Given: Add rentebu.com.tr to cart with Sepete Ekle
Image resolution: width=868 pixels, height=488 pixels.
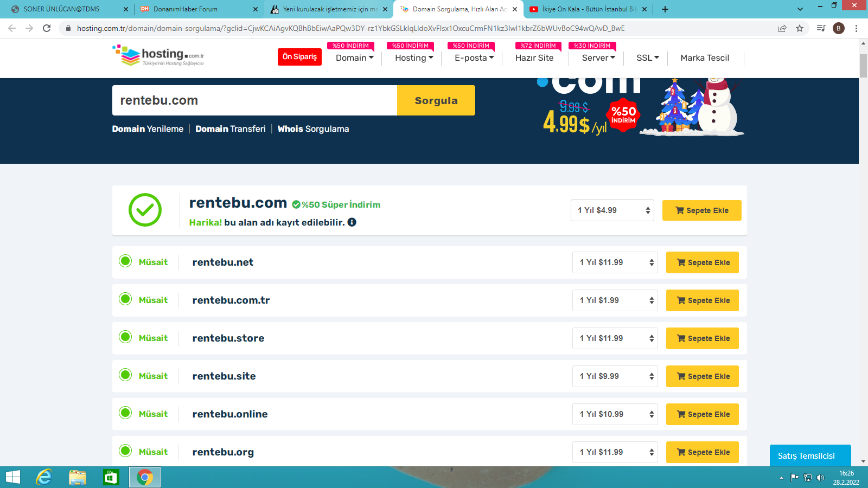Looking at the screenshot, I should coord(703,300).
